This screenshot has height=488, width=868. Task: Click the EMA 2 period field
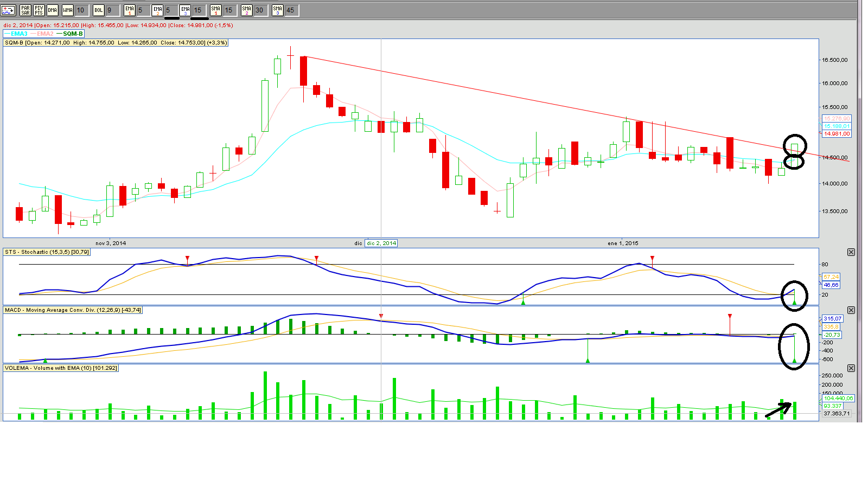tap(171, 10)
